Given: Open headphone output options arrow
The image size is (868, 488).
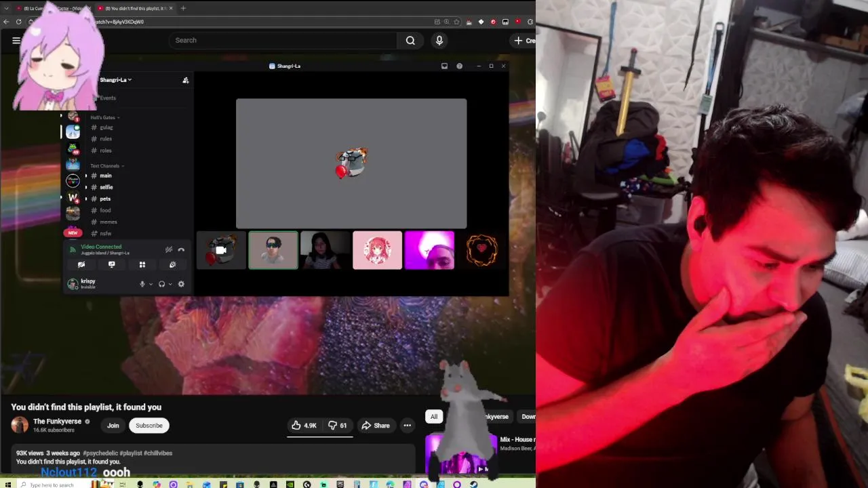Looking at the screenshot, I should pyautogui.click(x=170, y=284).
